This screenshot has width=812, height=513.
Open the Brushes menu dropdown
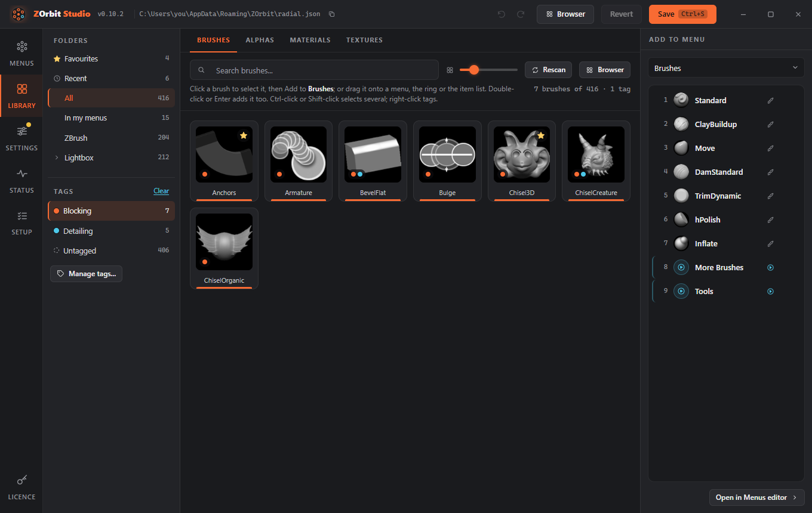click(x=726, y=68)
